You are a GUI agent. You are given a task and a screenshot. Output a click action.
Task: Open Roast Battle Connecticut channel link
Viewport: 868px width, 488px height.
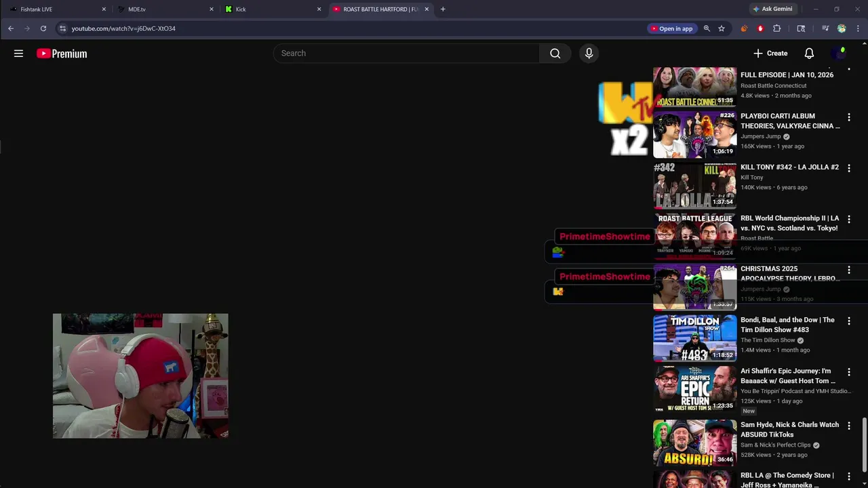coord(774,85)
